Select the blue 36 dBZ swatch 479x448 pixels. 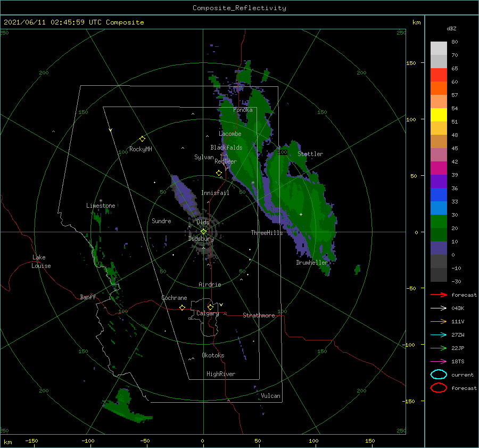439,194
